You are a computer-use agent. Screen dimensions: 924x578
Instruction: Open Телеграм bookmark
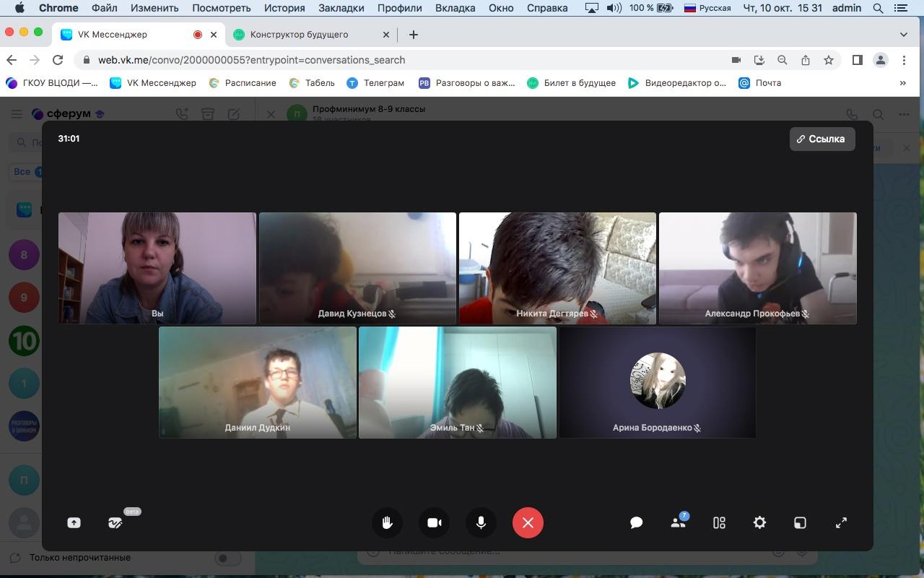click(x=375, y=82)
